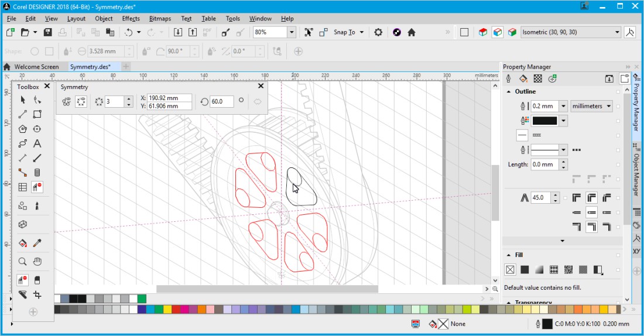Open the millimeters units dropdown
The width and height of the screenshot is (644, 336).
click(x=591, y=106)
